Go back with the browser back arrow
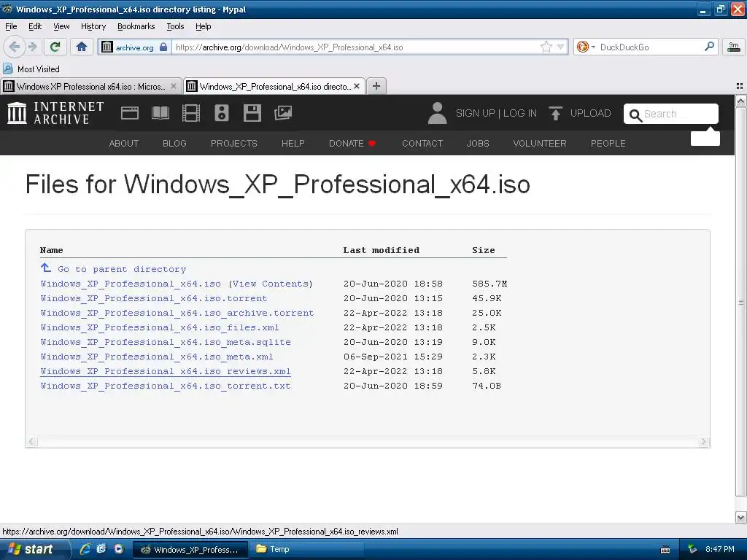This screenshot has height=560, width=747. 15,47
